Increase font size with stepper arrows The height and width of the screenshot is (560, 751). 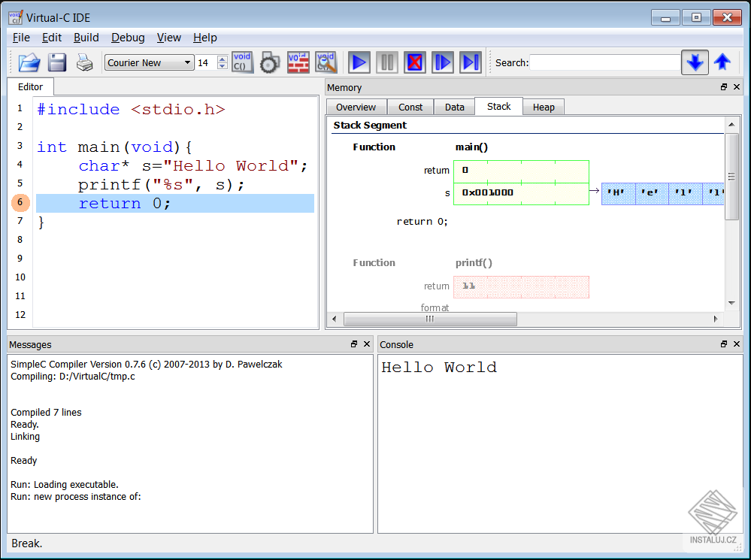tap(222, 59)
